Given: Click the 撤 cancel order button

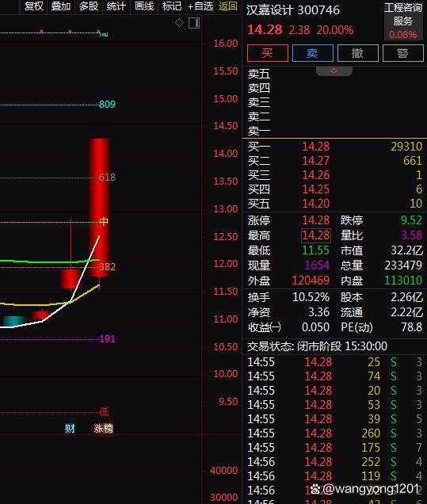Looking at the screenshot, I should [357, 53].
